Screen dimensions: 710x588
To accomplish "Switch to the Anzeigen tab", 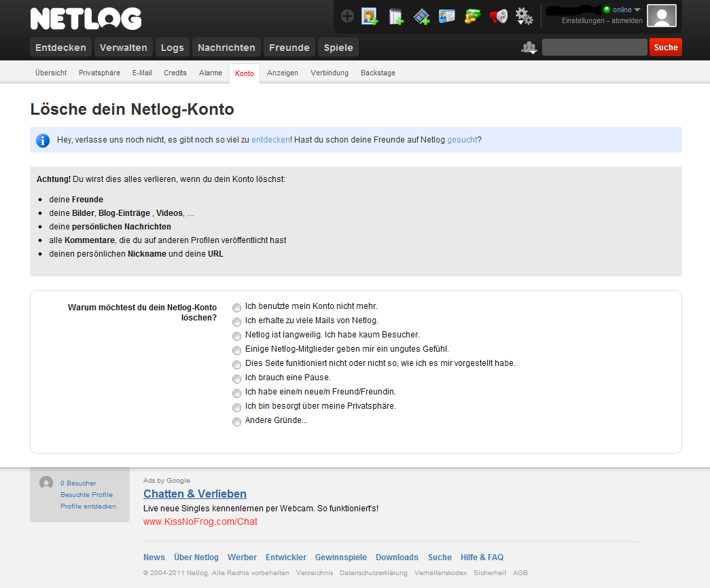I will (283, 73).
